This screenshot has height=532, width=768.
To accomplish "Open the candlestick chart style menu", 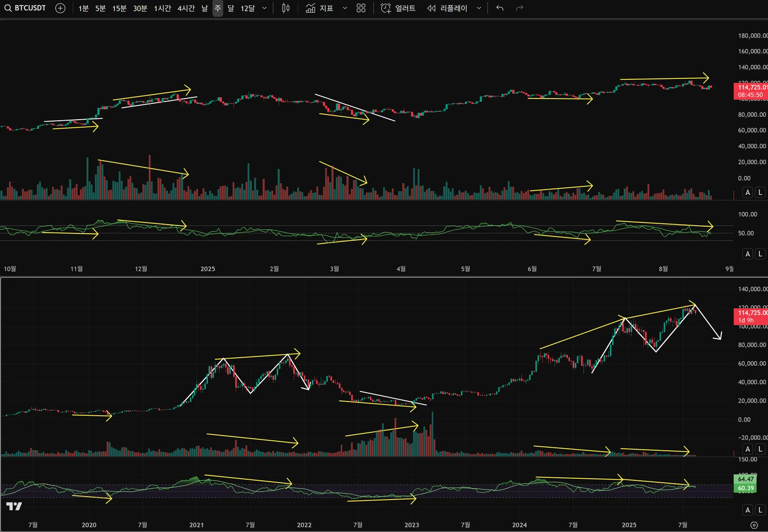I will pyautogui.click(x=286, y=8).
